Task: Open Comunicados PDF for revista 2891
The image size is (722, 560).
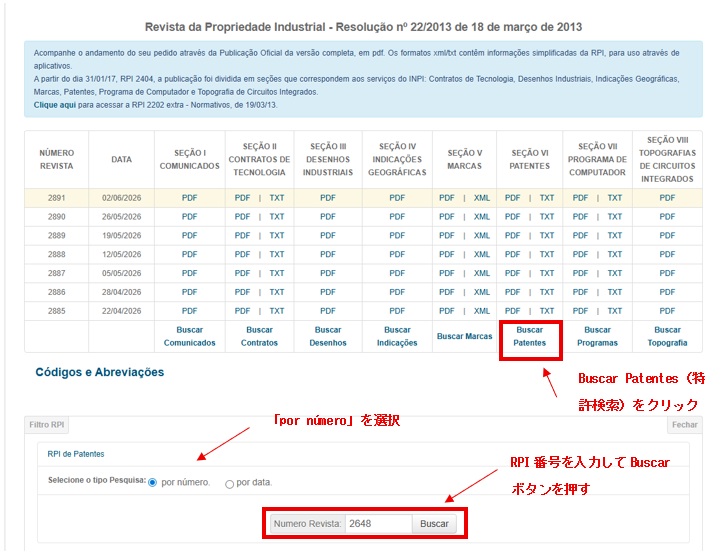Action: pyautogui.click(x=189, y=198)
